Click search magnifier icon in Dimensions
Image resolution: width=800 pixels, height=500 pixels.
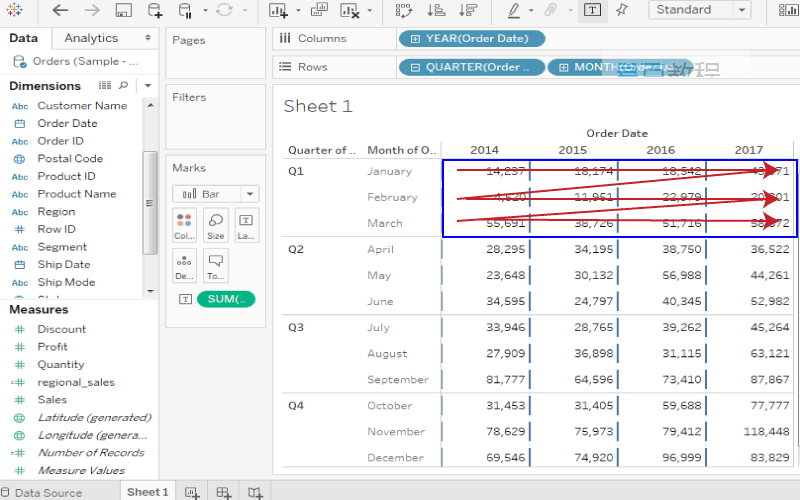(123, 85)
